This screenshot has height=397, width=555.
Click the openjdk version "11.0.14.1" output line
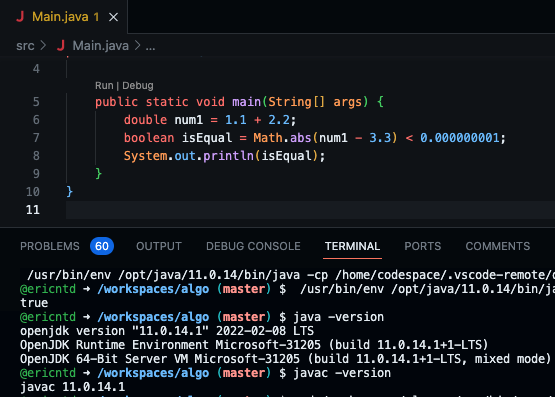[167, 331]
